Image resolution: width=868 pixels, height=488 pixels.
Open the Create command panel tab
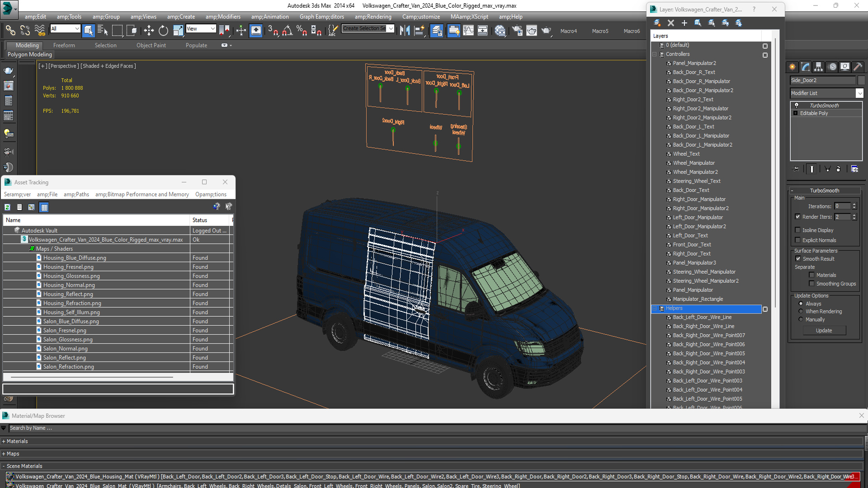793,67
